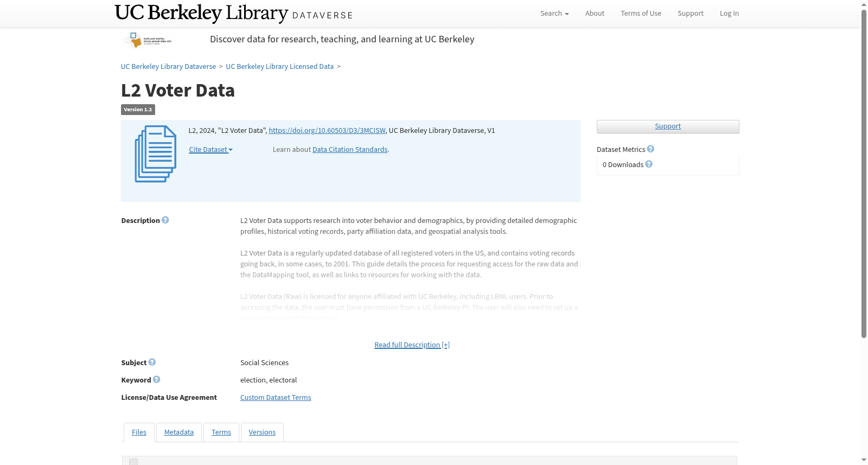Open the Search dropdown in navbar
Image resolution: width=868 pixels, height=465 pixels.
[x=554, y=14]
